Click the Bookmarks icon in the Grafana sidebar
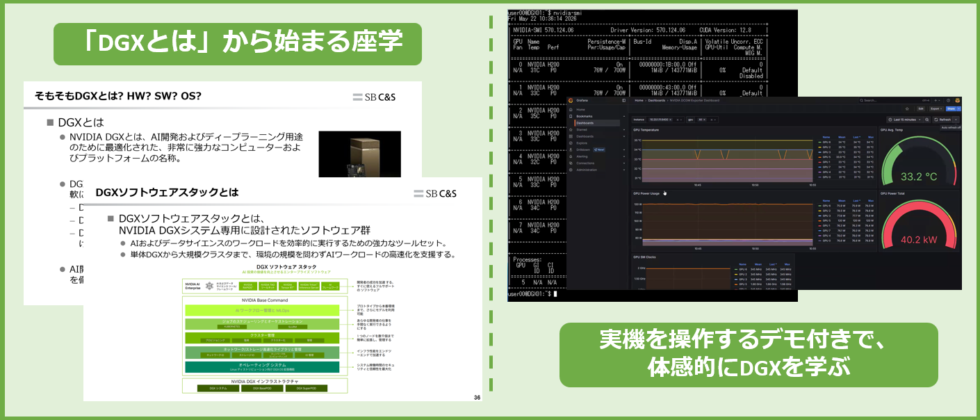 pos(571,116)
